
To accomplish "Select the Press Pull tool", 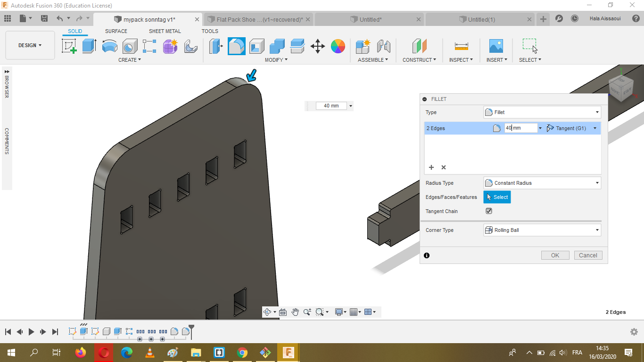I will click(x=216, y=46).
